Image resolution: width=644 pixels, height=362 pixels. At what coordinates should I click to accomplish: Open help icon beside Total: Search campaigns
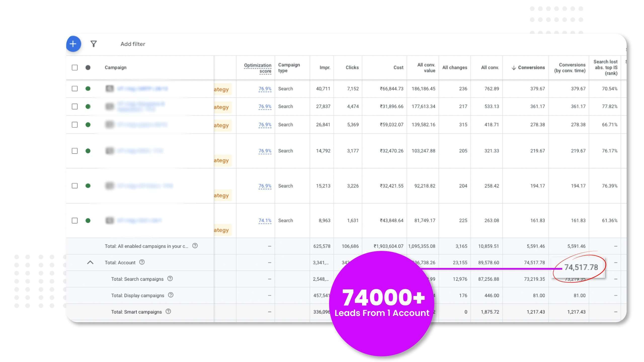(170, 279)
